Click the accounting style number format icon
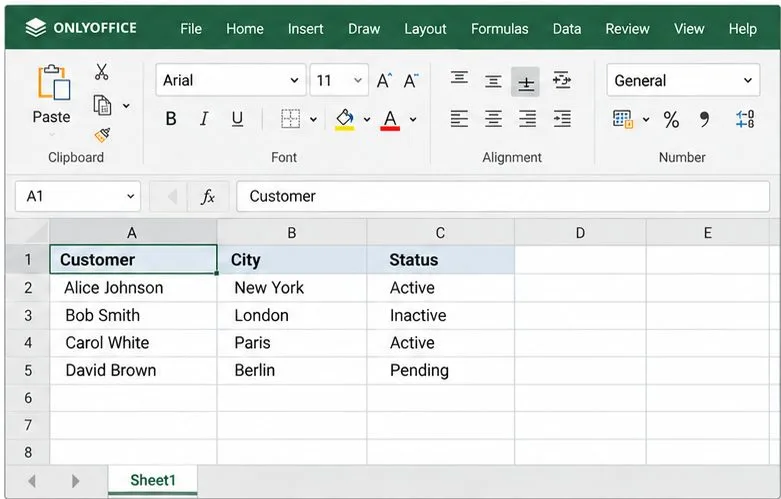Screen dimensions: 781x499 coord(623,119)
